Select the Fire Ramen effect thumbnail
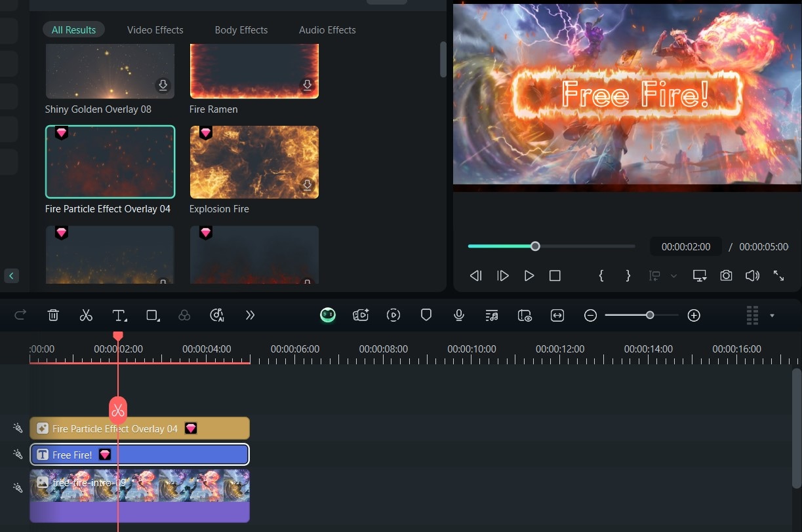Screen dimensions: 802x532 tap(254, 71)
